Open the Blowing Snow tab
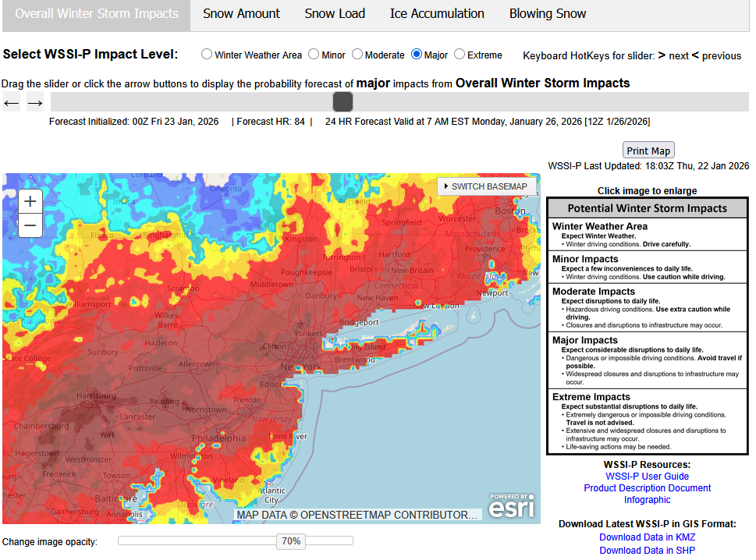Image resolution: width=756 pixels, height=560 pixels. 548,14
